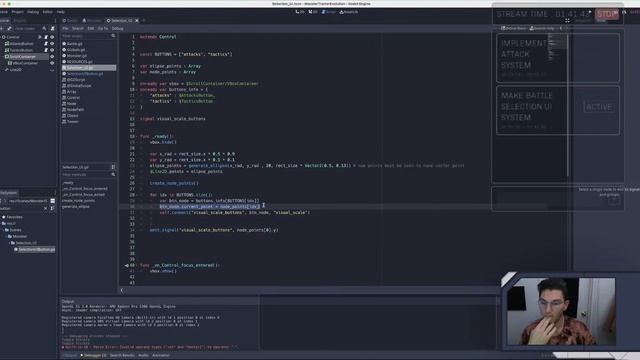Image resolution: width=640 pixels, height=360 pixels.
Task: Open attached script on Control root node
Action: (46, 37)
